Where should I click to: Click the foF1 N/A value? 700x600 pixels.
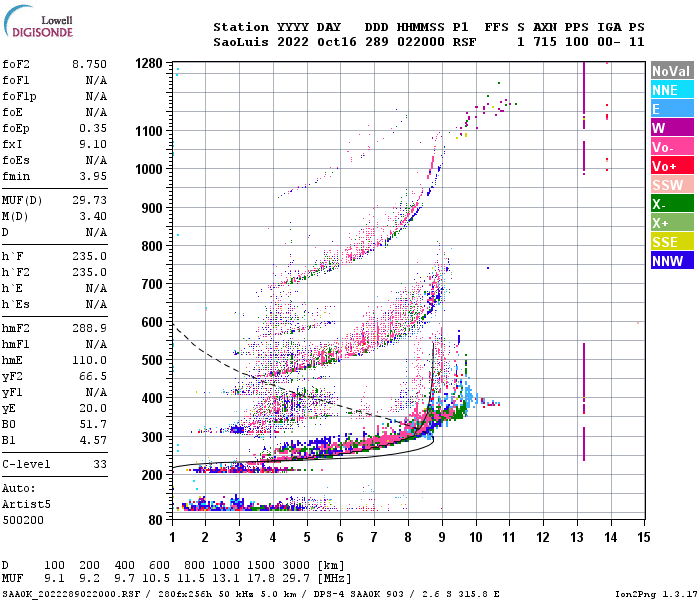96,80
